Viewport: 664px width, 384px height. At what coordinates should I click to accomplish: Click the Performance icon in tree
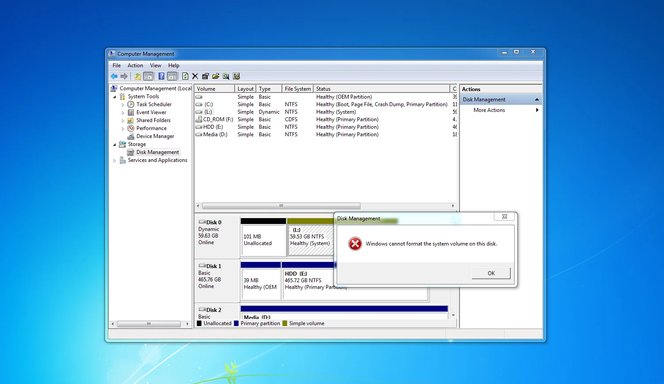(x=131, y=128)
